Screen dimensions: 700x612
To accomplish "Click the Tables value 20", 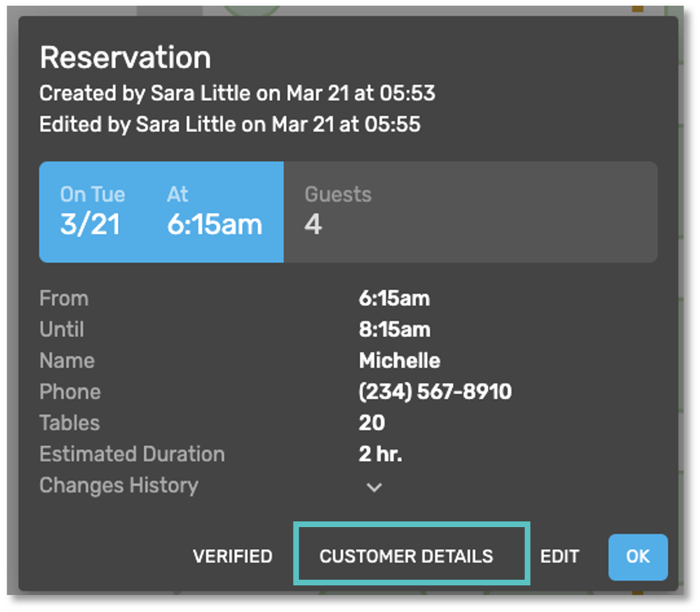I will 372,423.
